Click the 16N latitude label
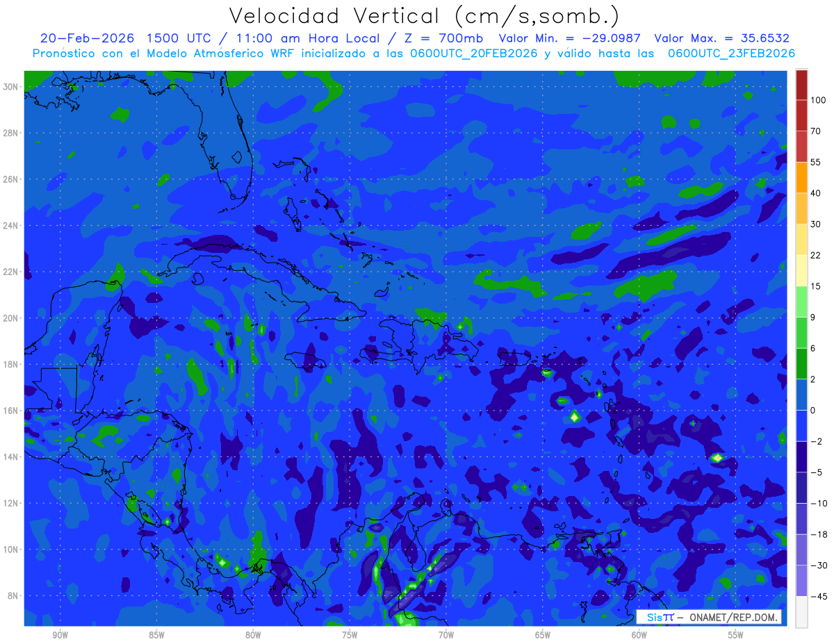Image resolution: width=834 pixels, height=644 pixels. pyautogui.click(x=12, y=410)
